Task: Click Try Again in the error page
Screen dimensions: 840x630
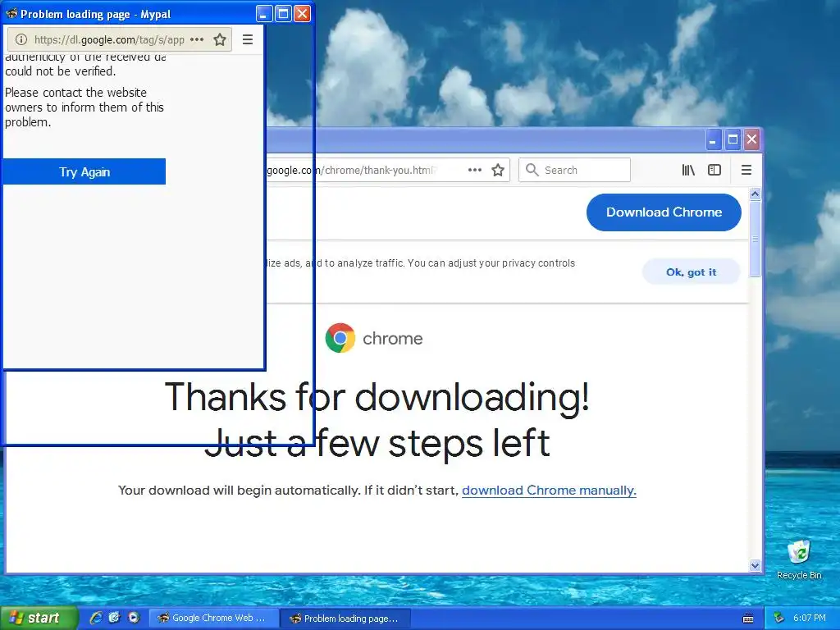Action: pyautogui.click(x=84, y=171)
